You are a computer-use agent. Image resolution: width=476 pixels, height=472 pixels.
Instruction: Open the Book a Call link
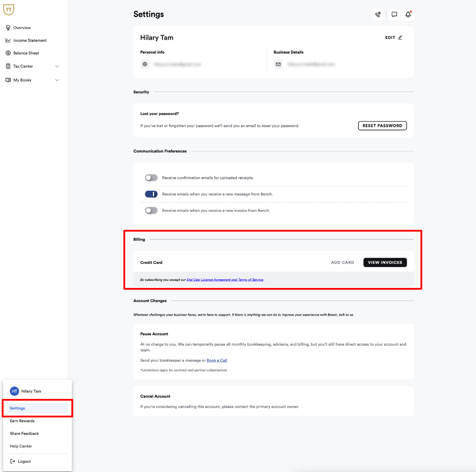coord(217,360)
